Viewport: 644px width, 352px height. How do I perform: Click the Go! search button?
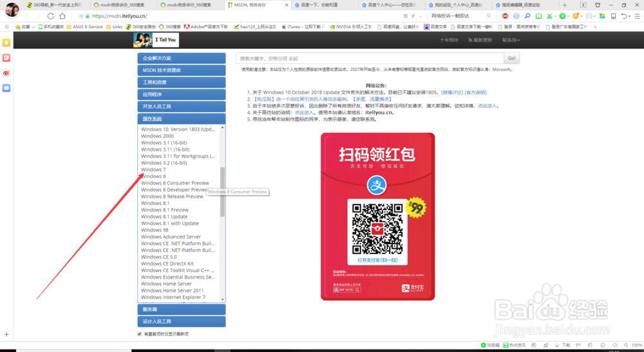(x=512, y=59)
